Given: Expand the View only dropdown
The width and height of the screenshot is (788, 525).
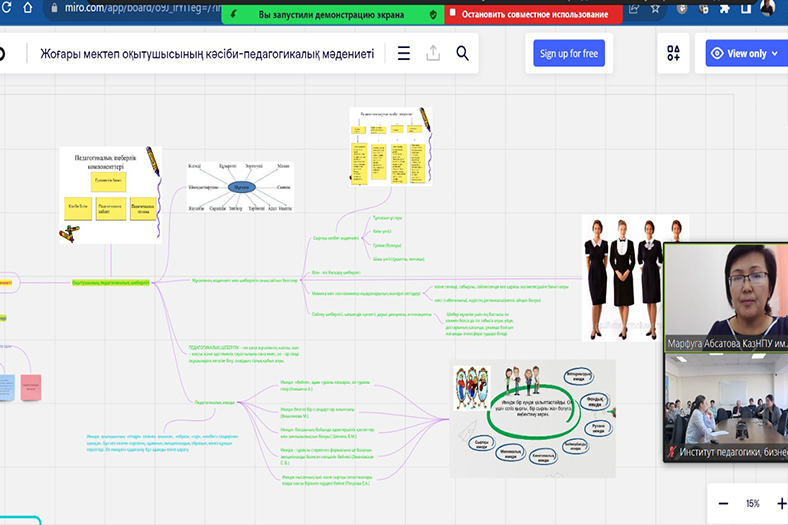Looking at the screenshot, I should coord(745,54).
